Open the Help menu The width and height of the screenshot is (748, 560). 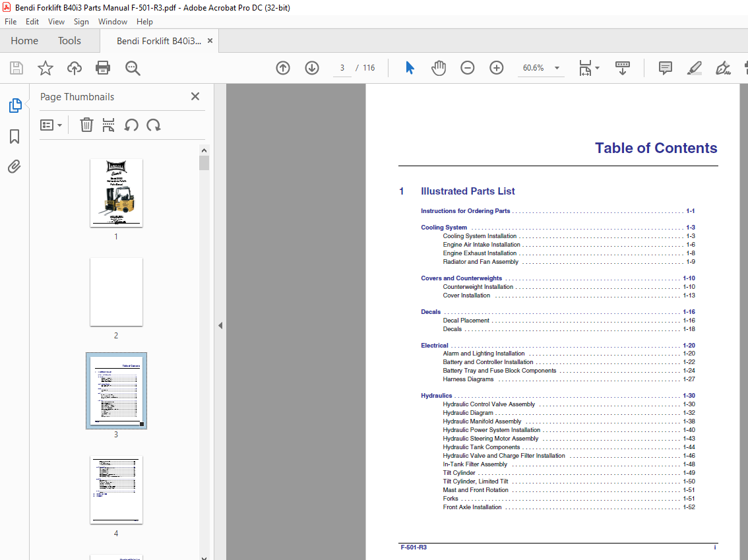[144, 22]
